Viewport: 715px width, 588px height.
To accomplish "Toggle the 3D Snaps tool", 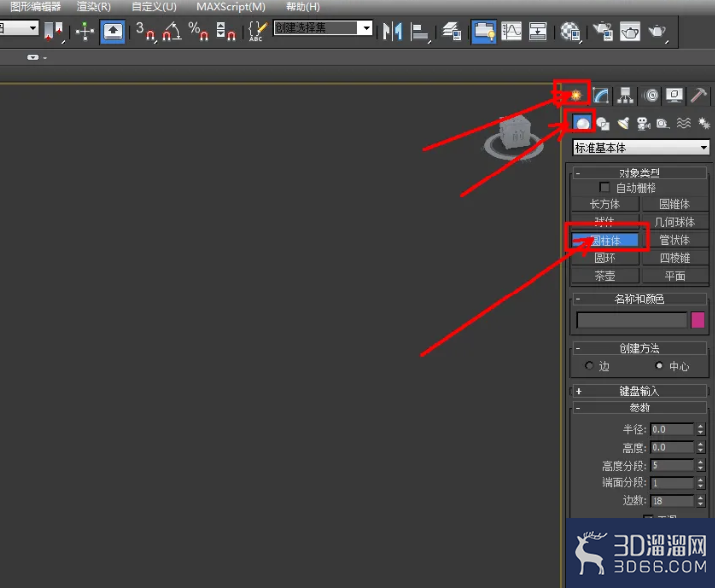I will pyautogui.click(x=145, y=31).
